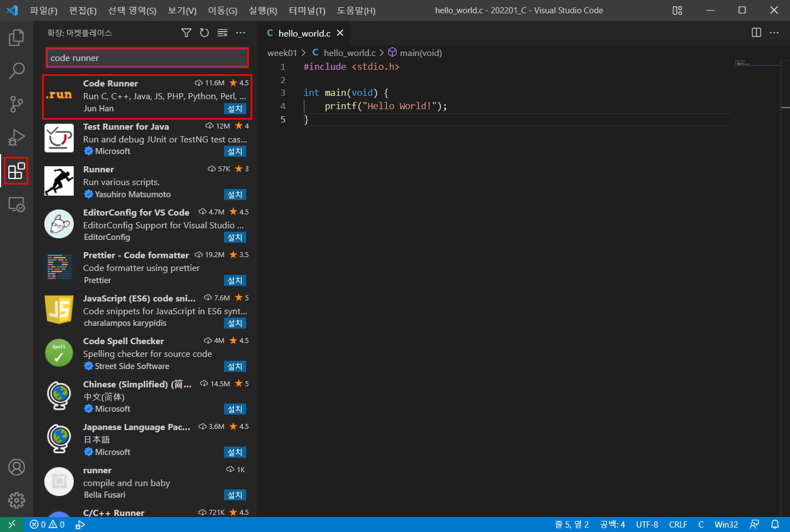Screen dimensions: 790x532
Task: Show errors and warnings count
Action: (47, 525)
